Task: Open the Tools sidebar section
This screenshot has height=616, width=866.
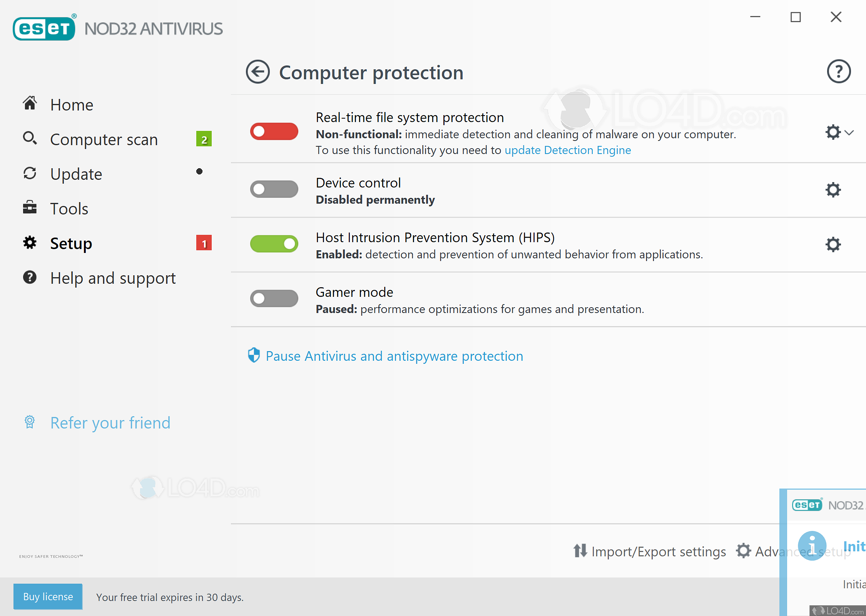Action: [69, 209]
